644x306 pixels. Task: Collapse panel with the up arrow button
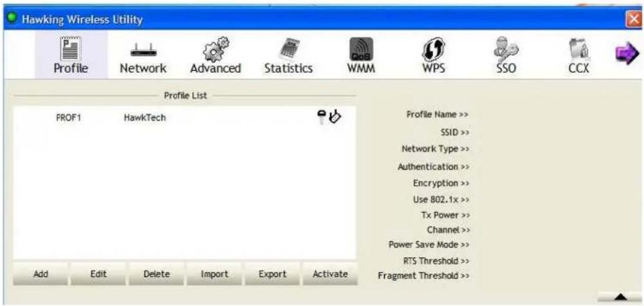tap(620, 297)
